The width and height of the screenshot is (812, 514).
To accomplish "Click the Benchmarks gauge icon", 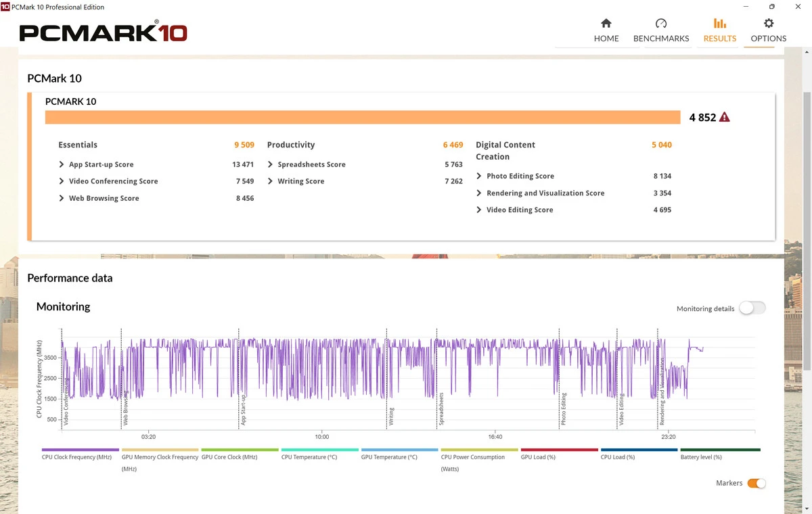I will [x=661, y=24].
